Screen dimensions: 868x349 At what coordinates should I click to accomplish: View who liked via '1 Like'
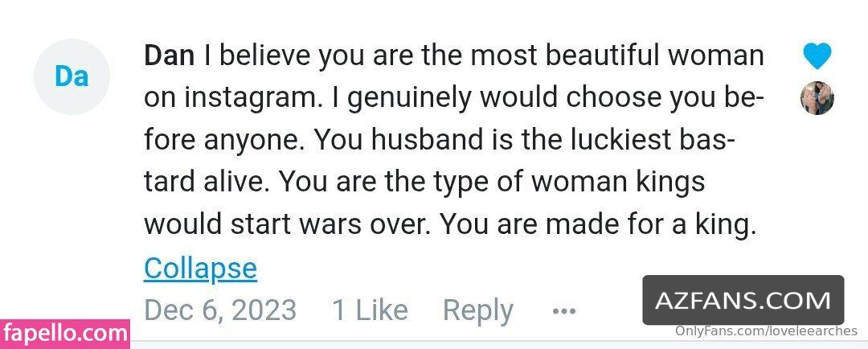370,310
